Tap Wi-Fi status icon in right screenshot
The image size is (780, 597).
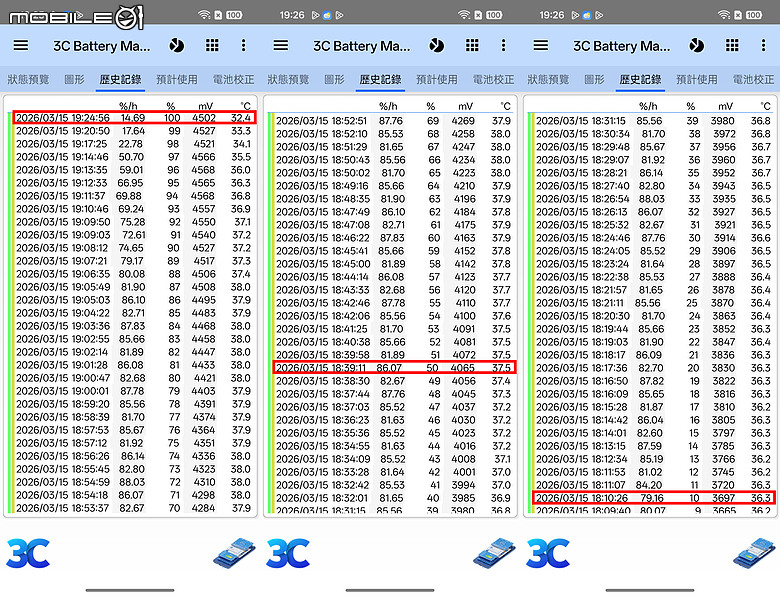coord(724,15)
